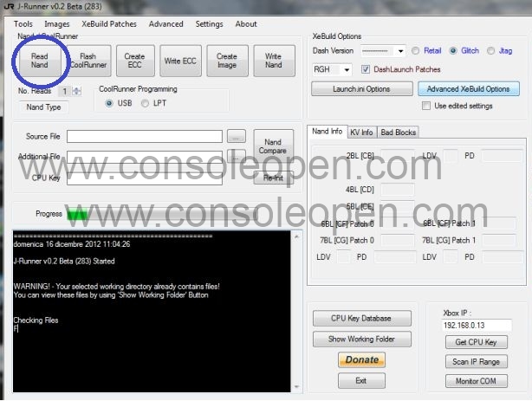
Task: Toggle Use edited settings checkbox
Action: point(426,106)
